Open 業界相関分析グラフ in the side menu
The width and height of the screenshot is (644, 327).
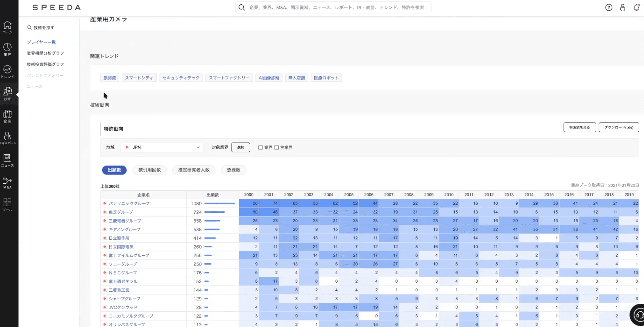tap(45, 53)
